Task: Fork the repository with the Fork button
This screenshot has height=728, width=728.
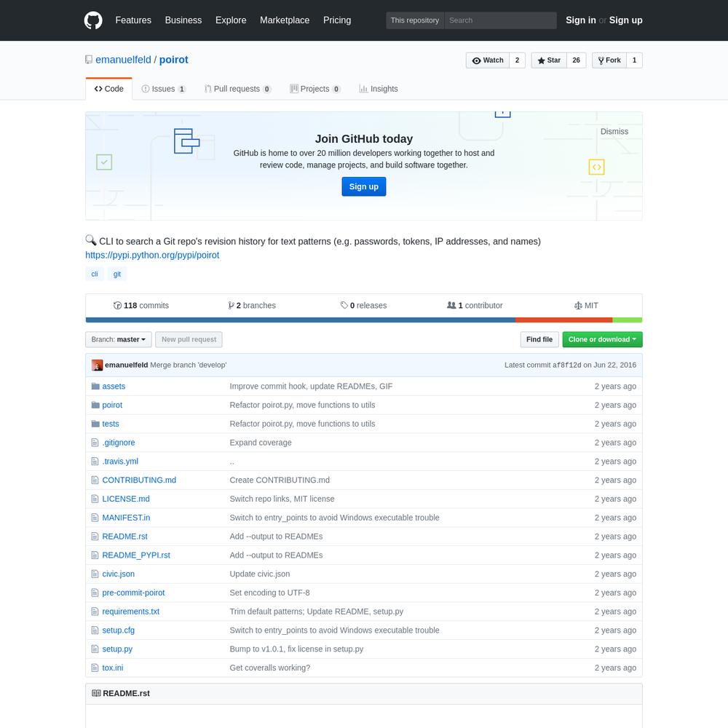Action: point(609,60)
